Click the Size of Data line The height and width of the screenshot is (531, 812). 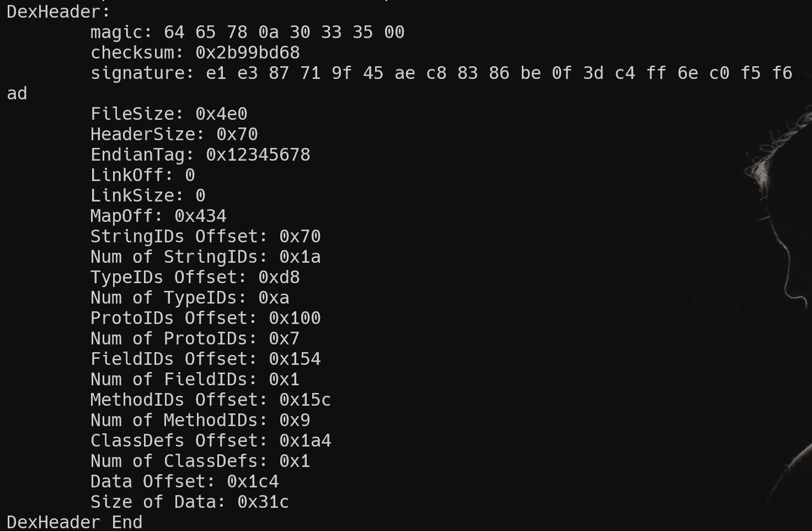190,502
